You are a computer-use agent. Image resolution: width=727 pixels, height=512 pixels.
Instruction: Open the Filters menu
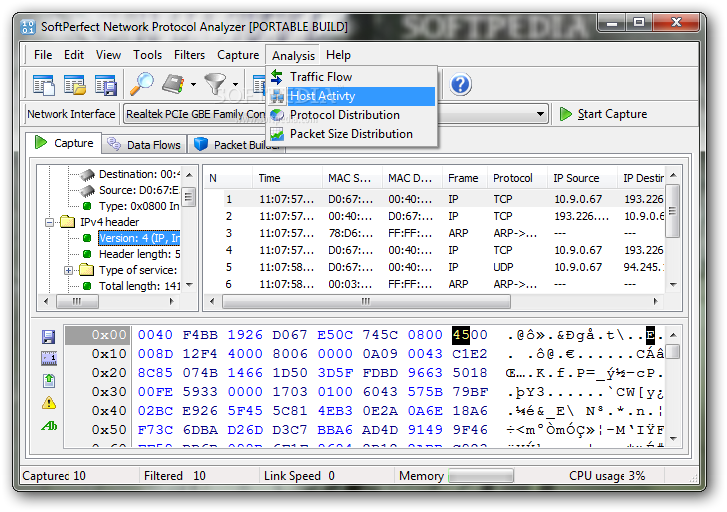(x=189, y=55)
